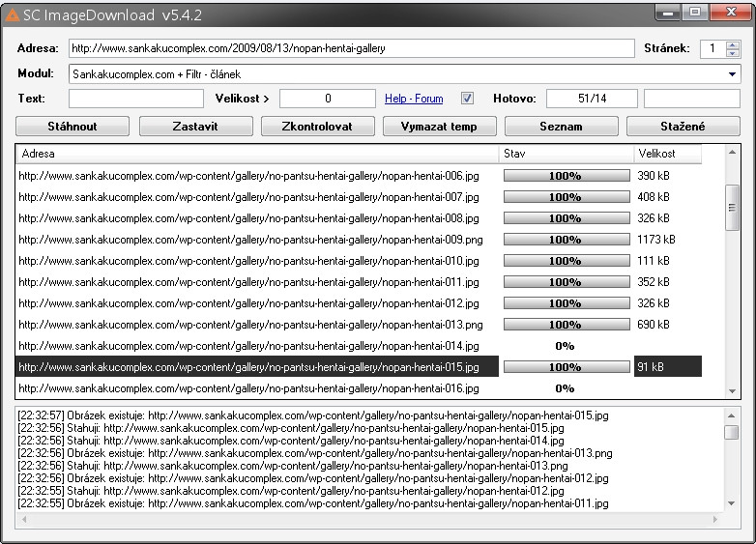Image resolution: width=756 pixels, height=544 pixels.
Task: Click the 690 kB size cell
Action: click(x=654, y=325)
